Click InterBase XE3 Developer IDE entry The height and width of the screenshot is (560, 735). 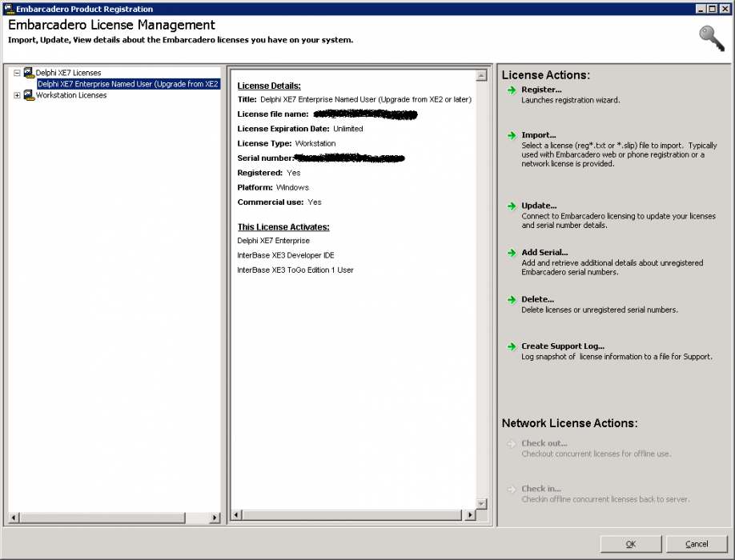point(286,255)
